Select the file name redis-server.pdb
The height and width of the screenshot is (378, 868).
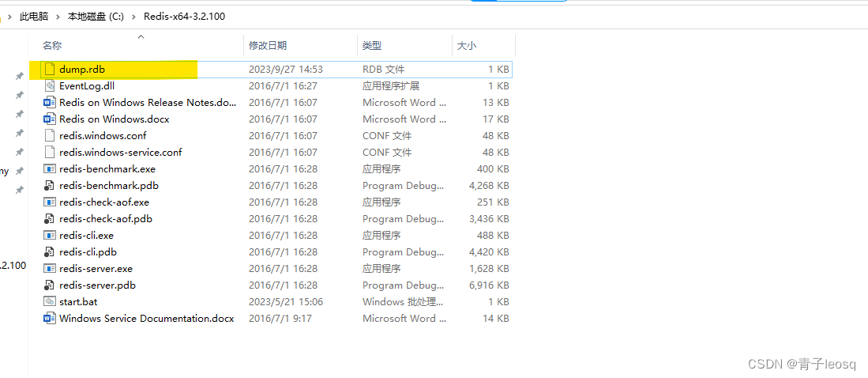click(x=97, y=285)
